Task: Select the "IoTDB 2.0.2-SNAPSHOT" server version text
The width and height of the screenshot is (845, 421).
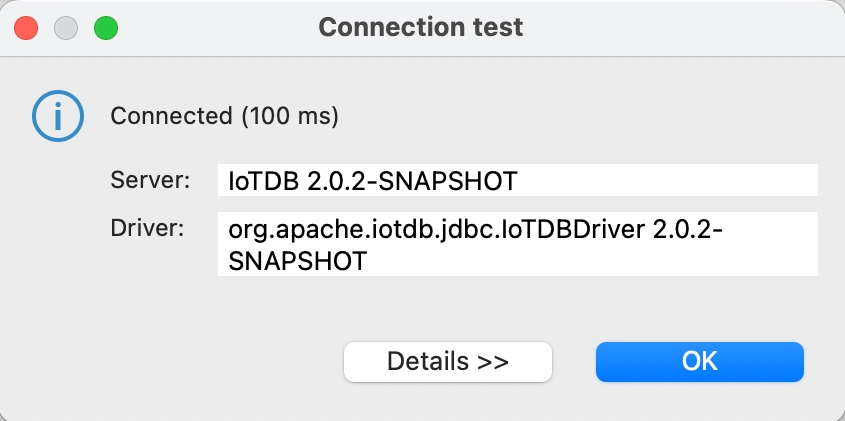Action: point(372,181)
